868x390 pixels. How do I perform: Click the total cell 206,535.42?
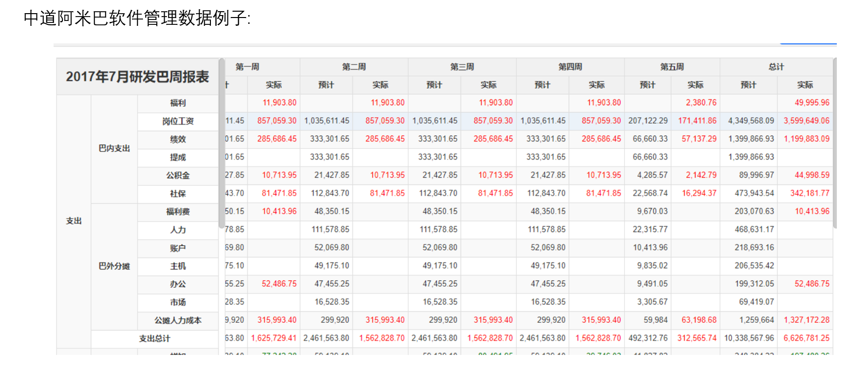tap(749, 265)
